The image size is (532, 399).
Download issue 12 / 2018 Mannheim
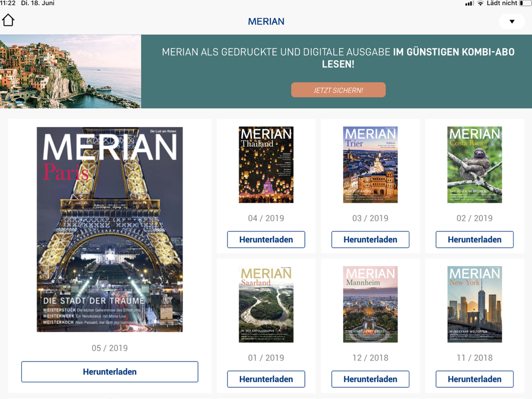370,379
